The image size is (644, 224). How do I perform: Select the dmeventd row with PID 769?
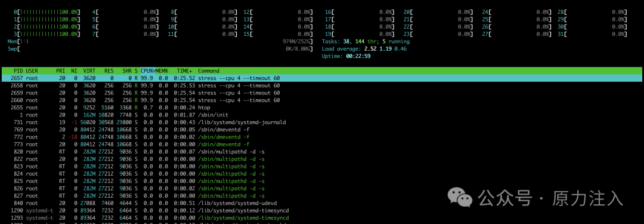321,130
